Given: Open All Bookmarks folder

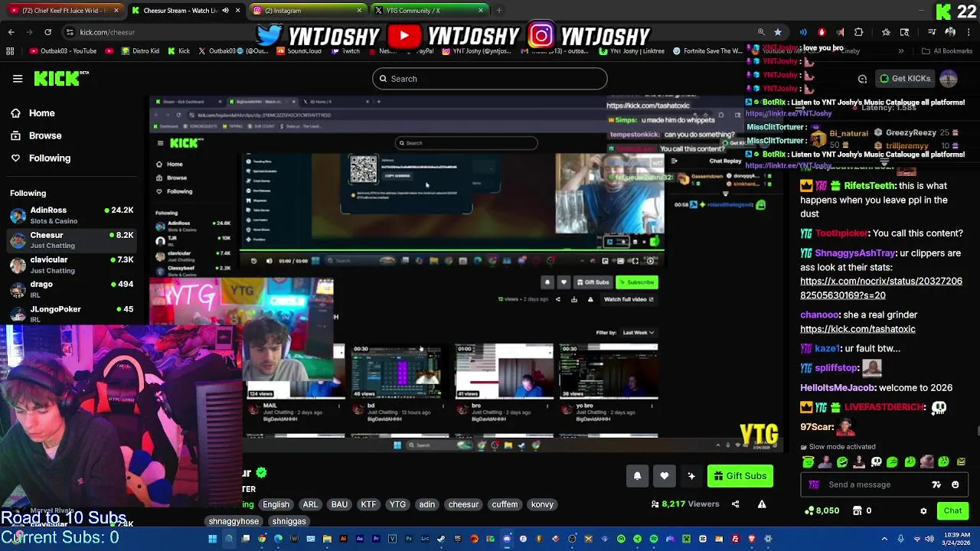Looking at the screenshot, I should click(x=947, y=51).
